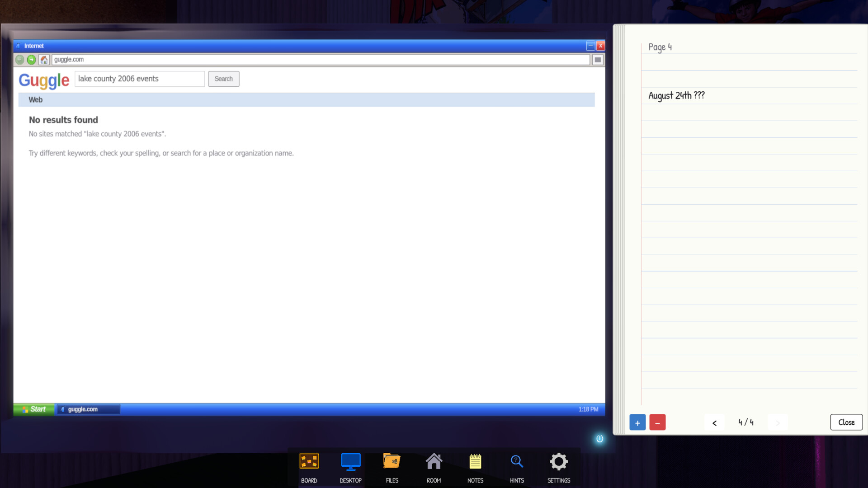Click the monitor power button
868x488 pixels.
599,439
